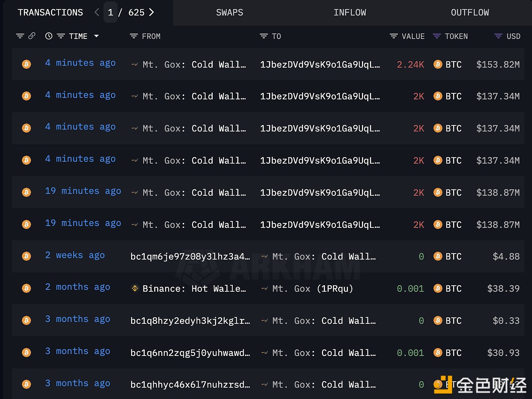This screenshot has width=532, height=399.
Task: Click the bc1q8hzy2edyh3kj2kglr sender address
Action: click(x=190, y=321)
